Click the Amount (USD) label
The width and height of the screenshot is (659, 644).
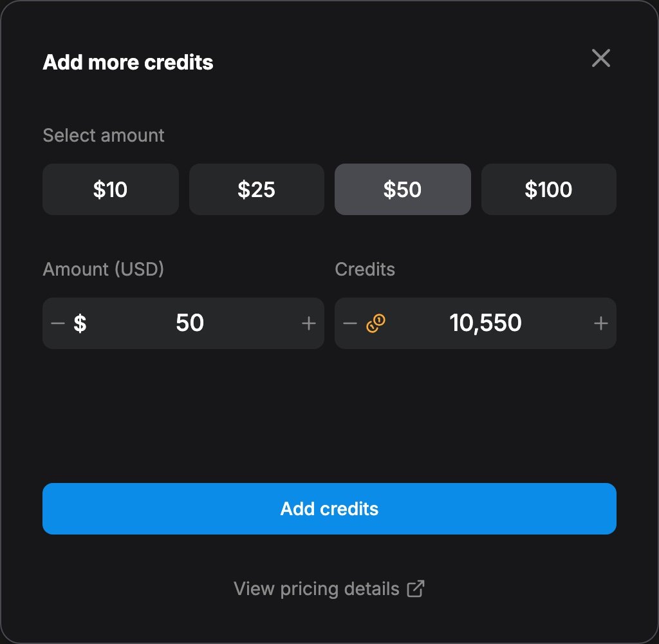pyautogui.click(x=104, y=269)
